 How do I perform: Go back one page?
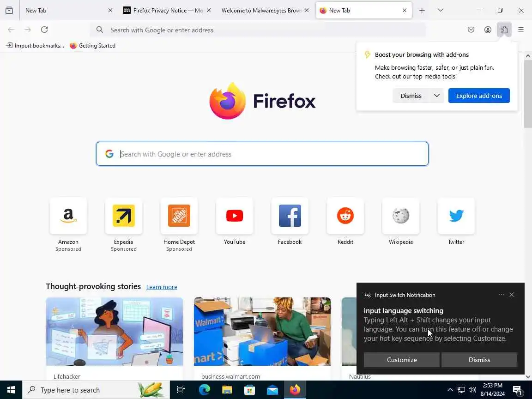click(11, 30)
